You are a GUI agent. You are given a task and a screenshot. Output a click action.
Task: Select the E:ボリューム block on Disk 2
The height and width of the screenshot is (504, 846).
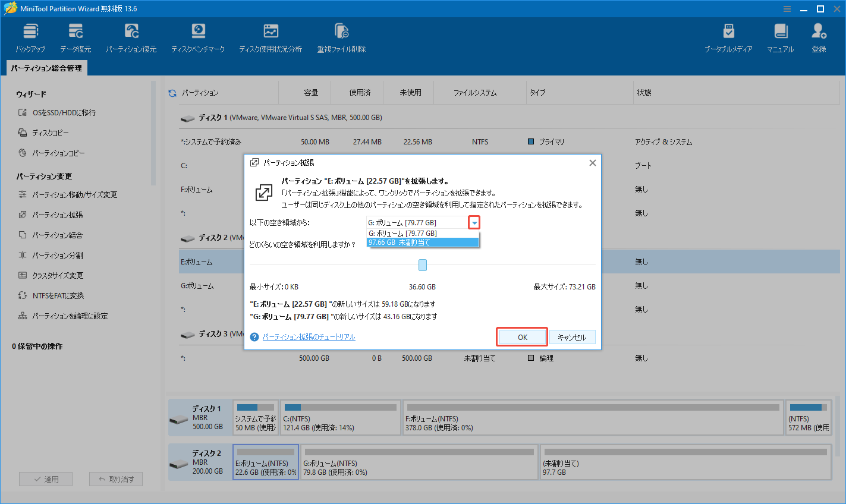(x=265, y=462)
